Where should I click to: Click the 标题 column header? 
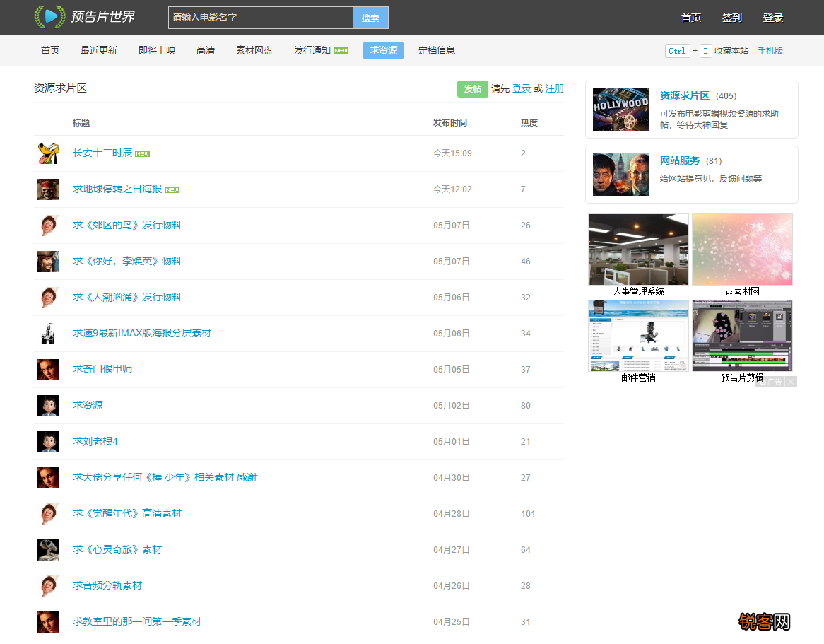tap(81, 123)
